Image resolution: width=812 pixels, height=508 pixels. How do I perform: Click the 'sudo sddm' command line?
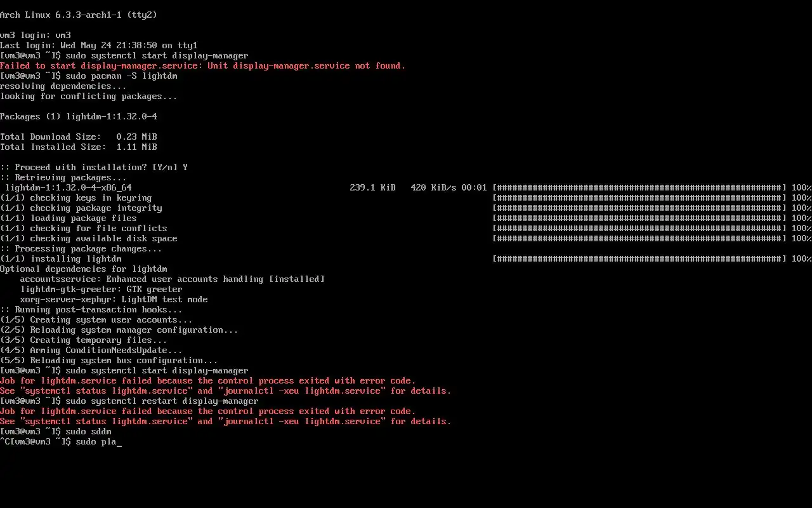click(56, 431)
